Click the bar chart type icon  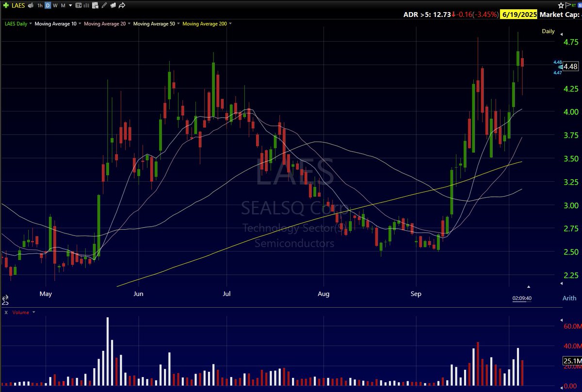[86, 5]
